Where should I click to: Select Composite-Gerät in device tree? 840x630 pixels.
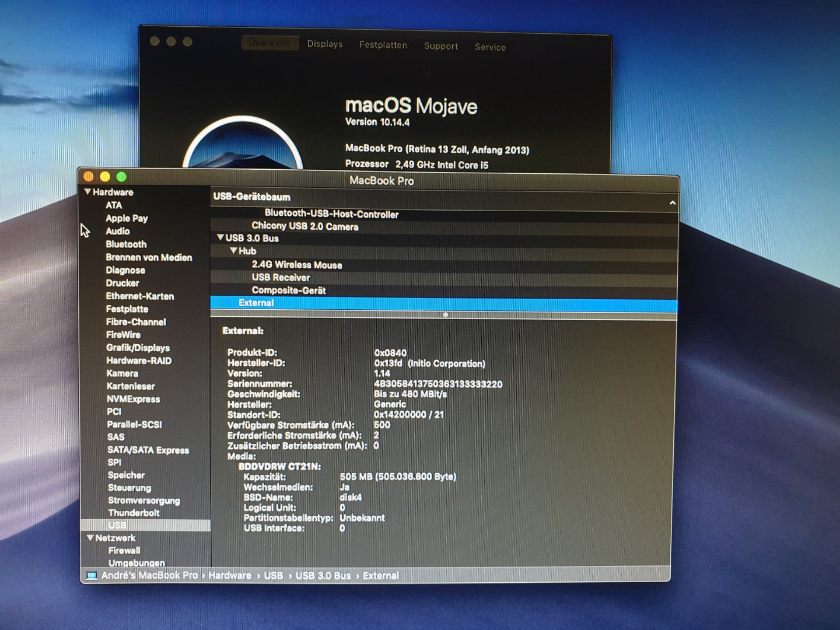click(x=289, y=290)
